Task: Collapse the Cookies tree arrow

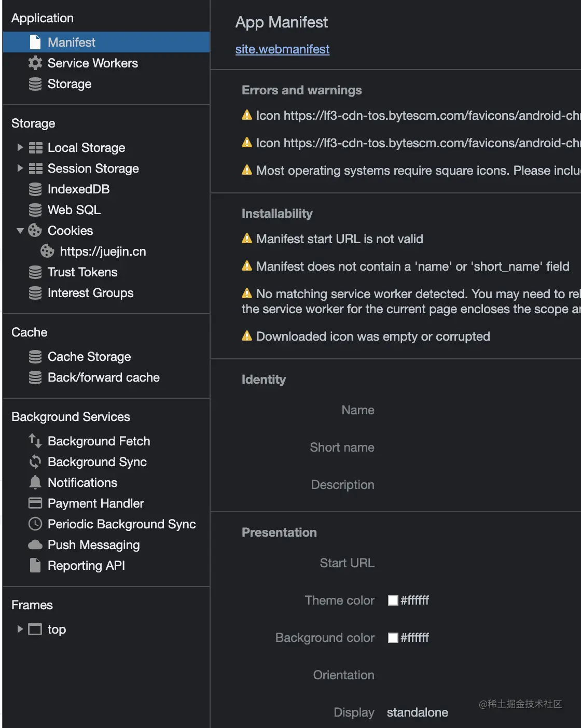Action: click(20, 231)
